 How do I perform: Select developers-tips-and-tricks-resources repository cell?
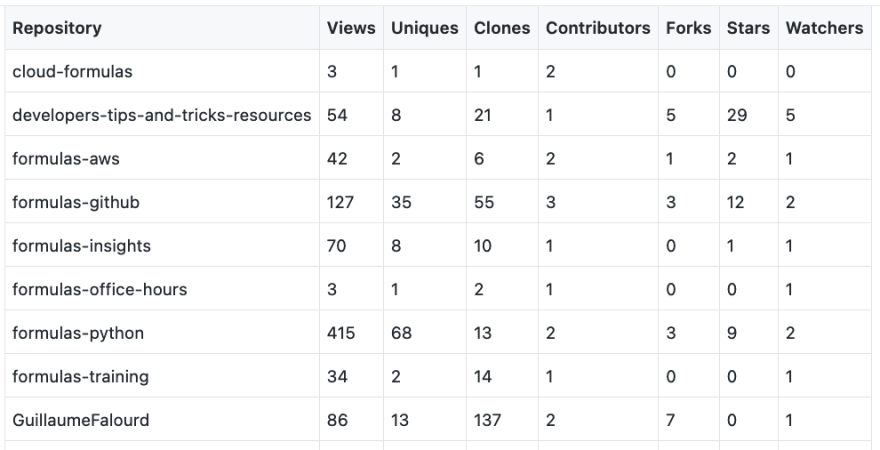pos(162,115)
